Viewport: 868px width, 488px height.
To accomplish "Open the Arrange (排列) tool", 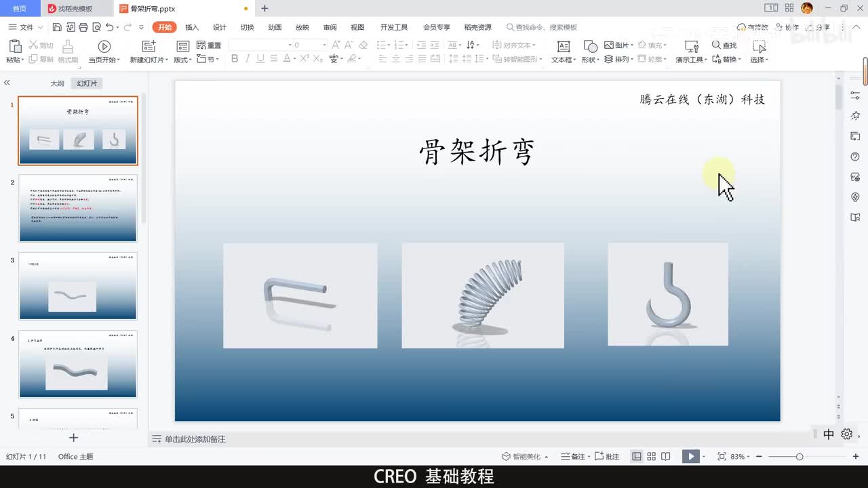I will [x=618, y=59].
